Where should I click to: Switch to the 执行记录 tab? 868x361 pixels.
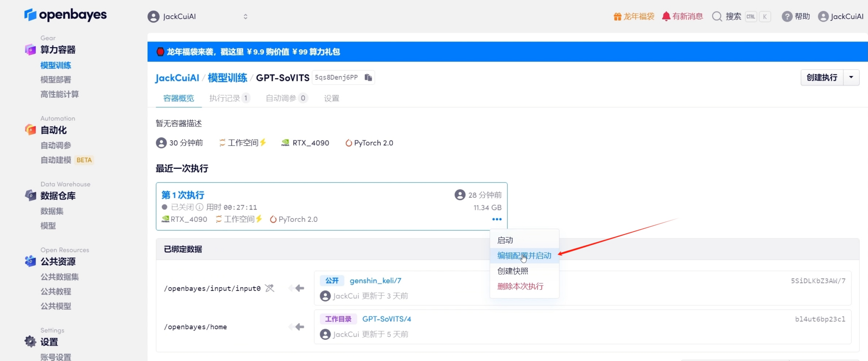click(x=225, y=98)
